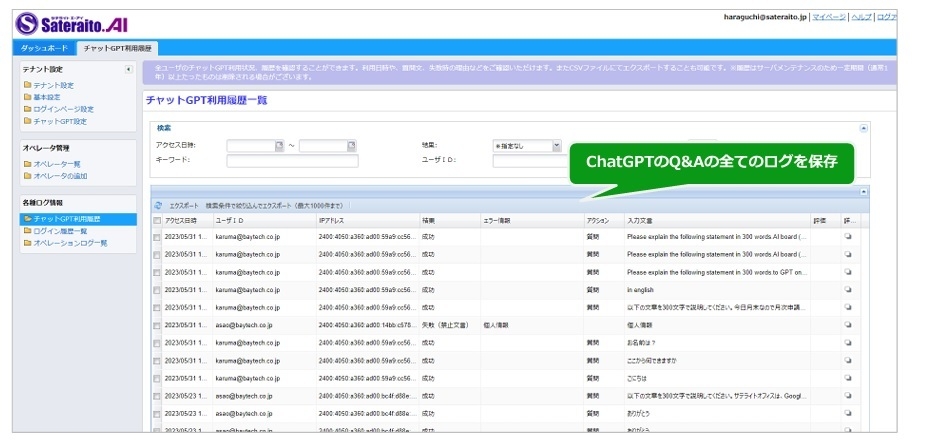Click the folder icon beside テナント設定 item
Image resolution: width=940 pixels, height=440 pixels.
click(x=27, y=86)
